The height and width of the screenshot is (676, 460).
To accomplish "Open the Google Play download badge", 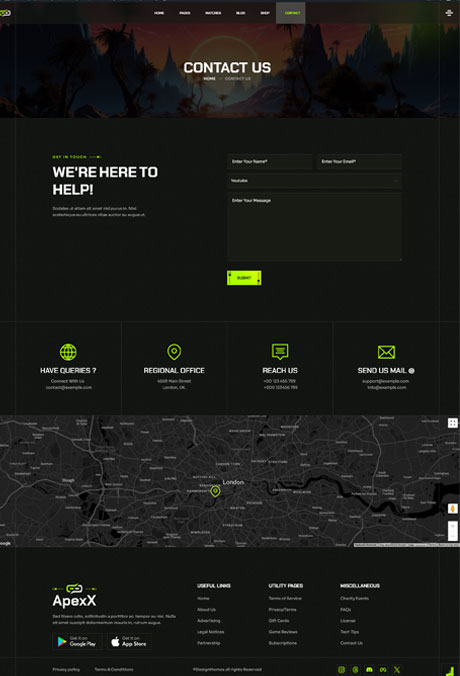I will (x=78, y=641).
